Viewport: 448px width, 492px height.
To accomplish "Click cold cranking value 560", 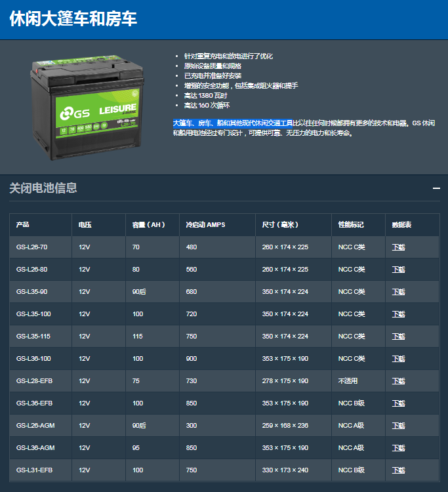I will pos(192,270).
